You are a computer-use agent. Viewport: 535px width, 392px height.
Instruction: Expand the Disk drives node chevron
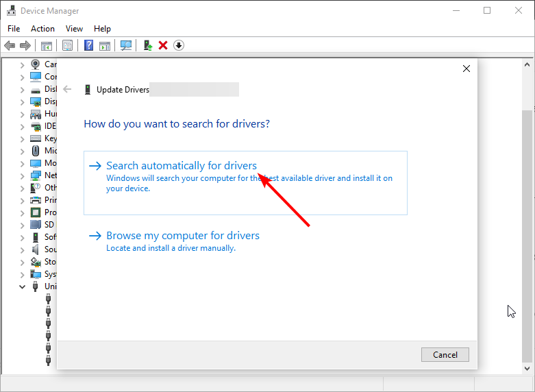(22, 90)
